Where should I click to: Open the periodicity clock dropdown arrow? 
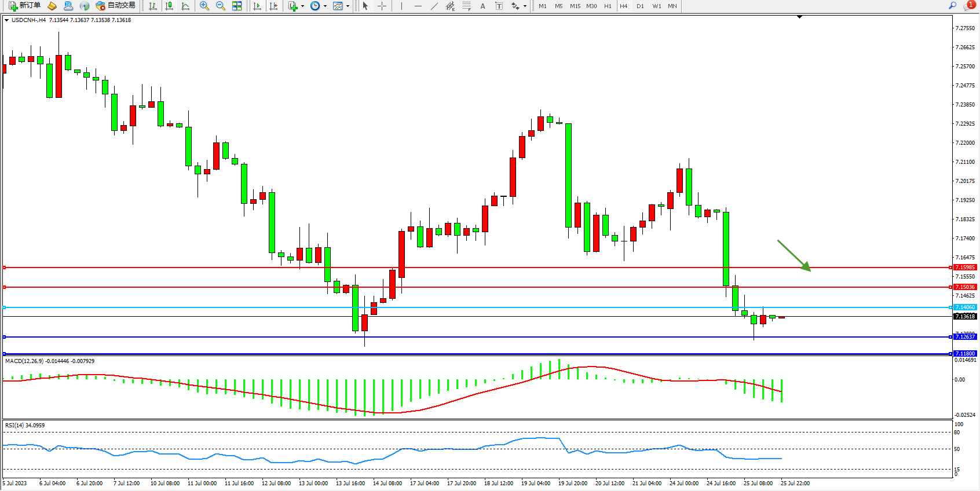pyautogui.click(x=325, y=6)
